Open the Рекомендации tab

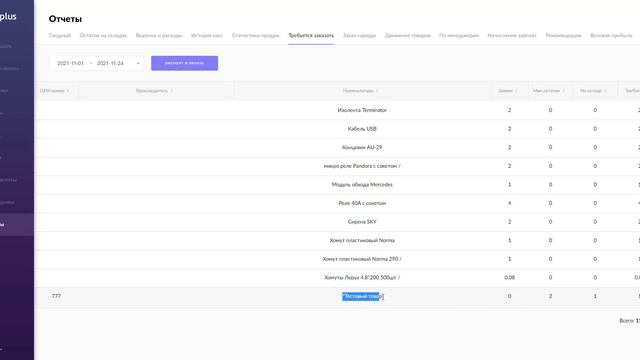pos(563,36)
